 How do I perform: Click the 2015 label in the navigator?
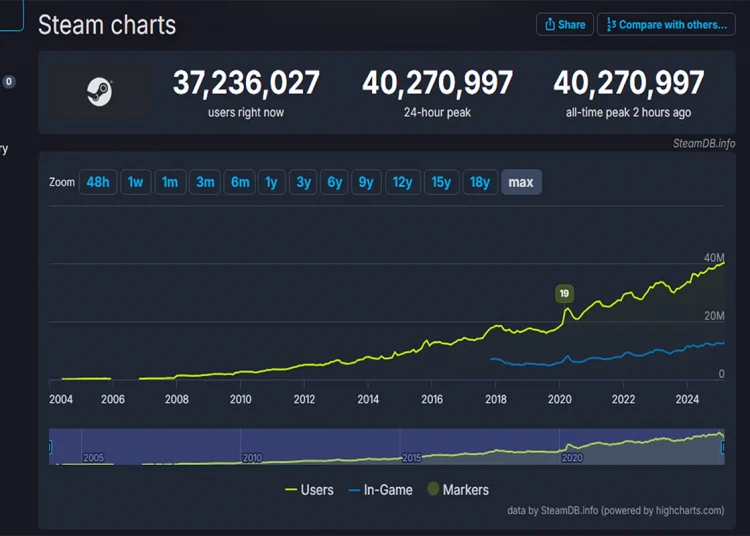[412, 458]
